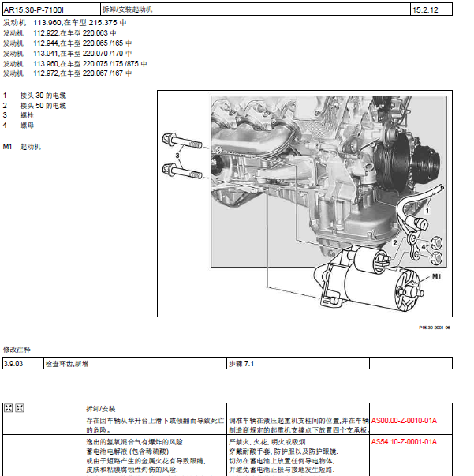Select engine row 113.941 in model 220.070 /170
Screen dimensions: 474x476
[67, 54]
